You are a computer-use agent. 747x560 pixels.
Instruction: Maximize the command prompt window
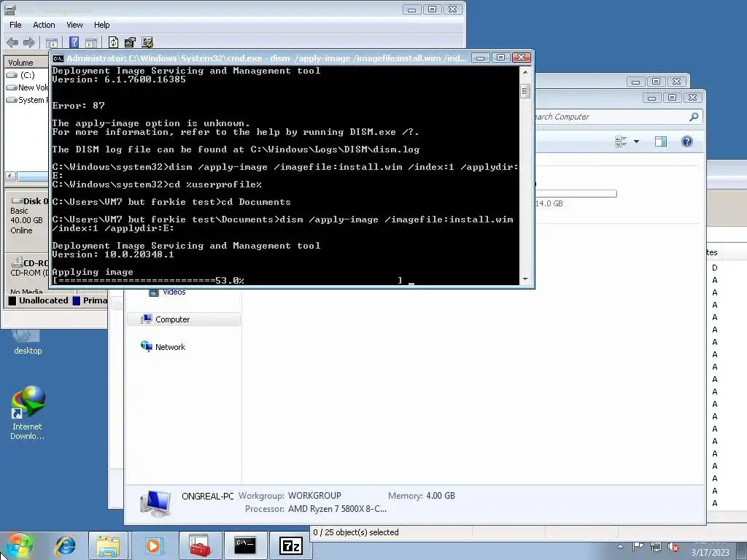(x=500, y=58)
